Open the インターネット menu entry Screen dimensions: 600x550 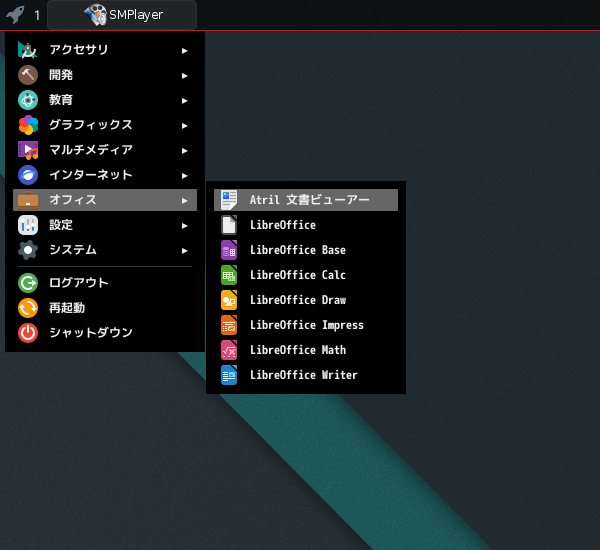(x=105, y=175)
